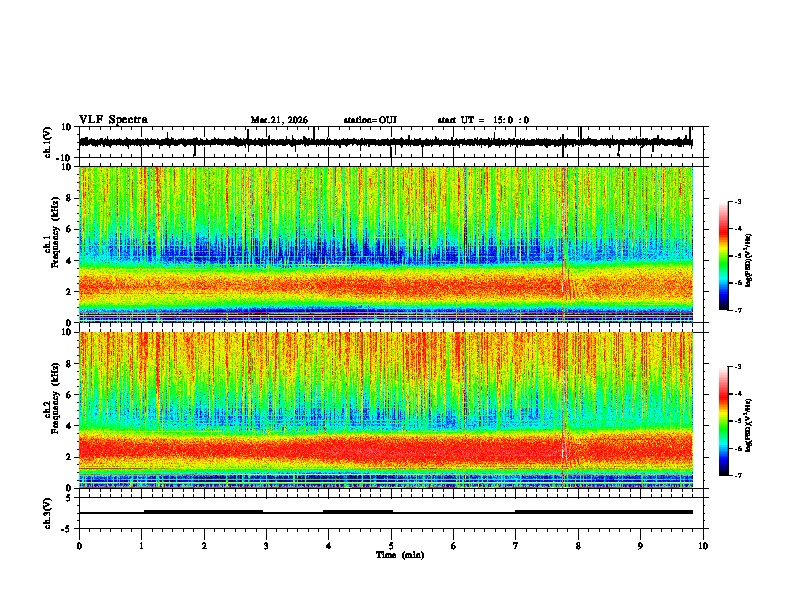Click the ch.2 spectrogram red band near 2 kHz
Image resolution: width=792 pixels, height=612 pixels.
click(x=386, y=449)
